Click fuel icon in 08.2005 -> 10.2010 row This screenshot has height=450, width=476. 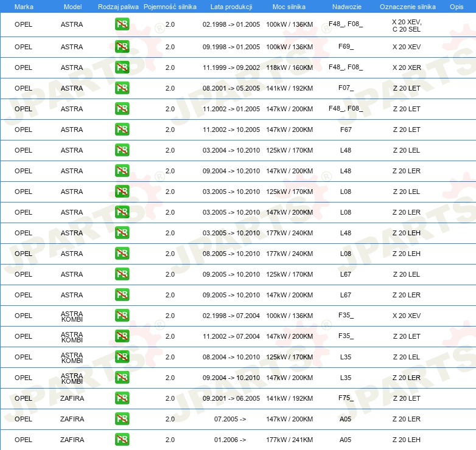click(122, 253)
